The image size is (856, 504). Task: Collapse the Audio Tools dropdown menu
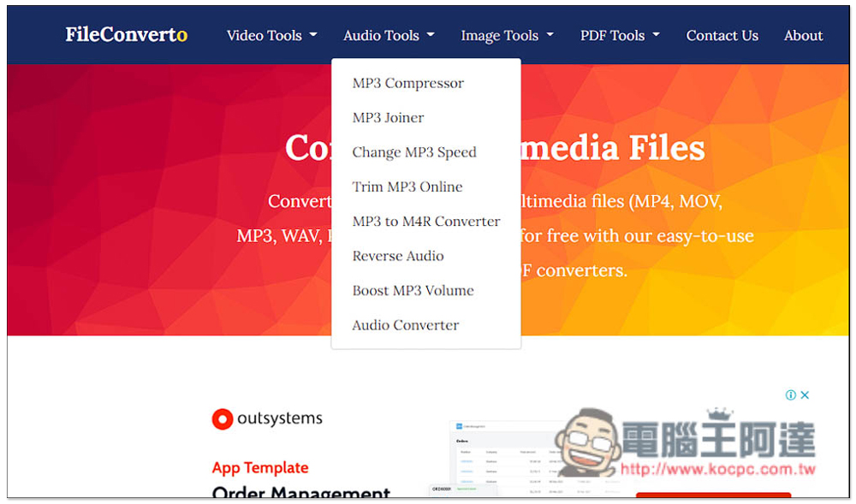pyautogui.click(x=389, y=35)
